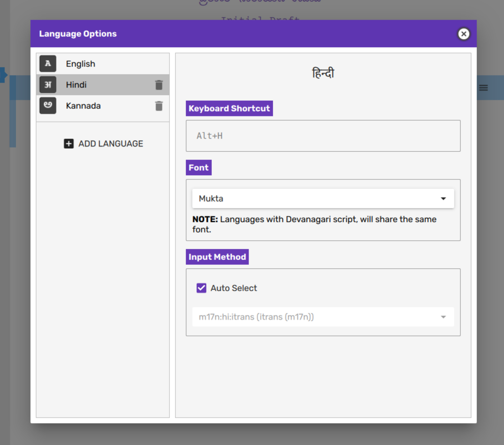Click the English 'A' letter icon
Screen dimensions: 504x445
click(48, 64)
